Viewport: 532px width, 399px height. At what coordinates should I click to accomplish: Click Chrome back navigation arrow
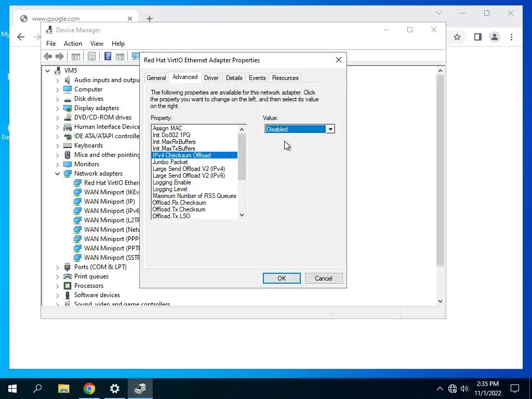[x=21, y=37]
